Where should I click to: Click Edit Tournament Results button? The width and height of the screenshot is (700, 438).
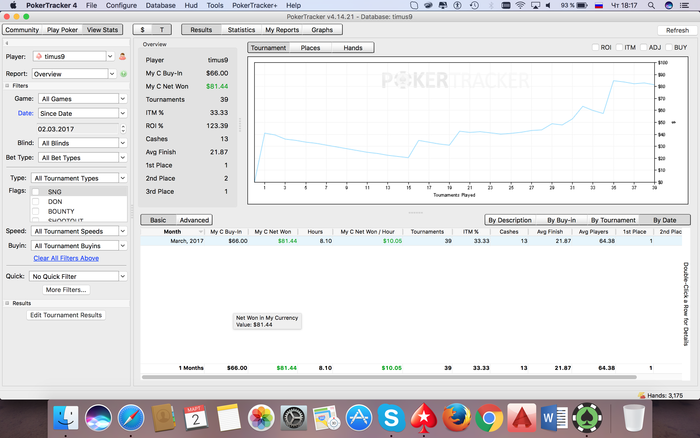click(x=66, y=315)
